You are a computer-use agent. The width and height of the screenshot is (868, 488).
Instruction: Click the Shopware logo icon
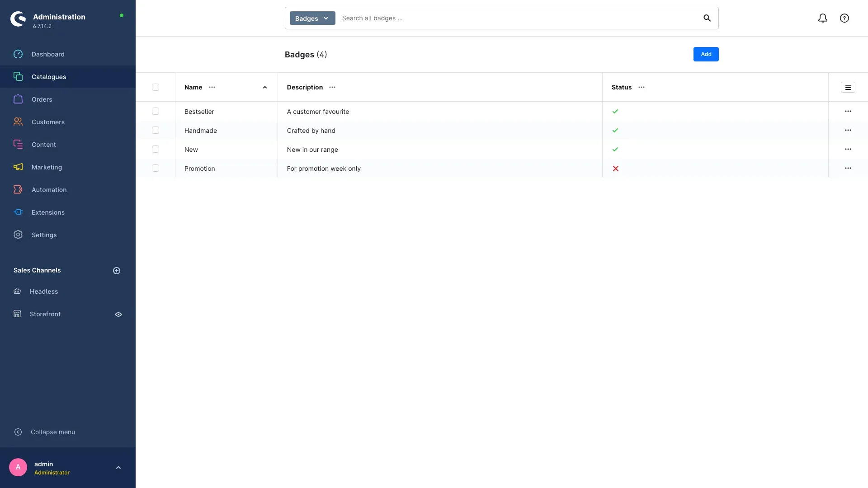click(18, 19)
